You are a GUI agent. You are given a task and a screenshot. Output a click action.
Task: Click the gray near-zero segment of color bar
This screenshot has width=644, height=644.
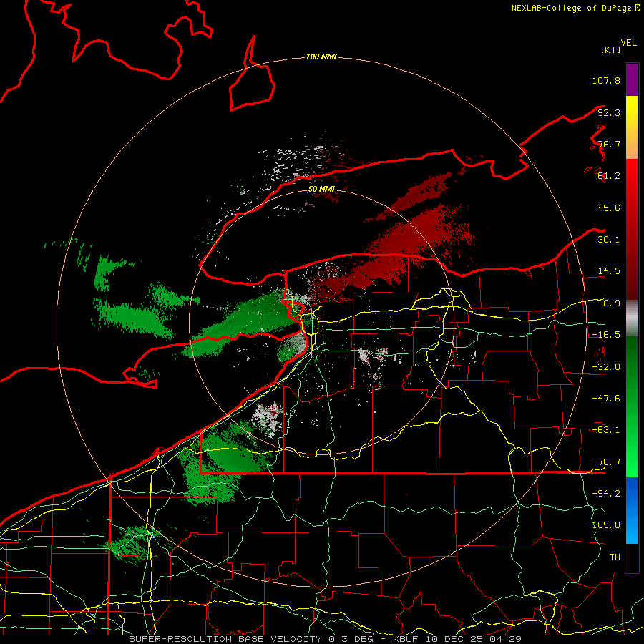pos(632,318)
